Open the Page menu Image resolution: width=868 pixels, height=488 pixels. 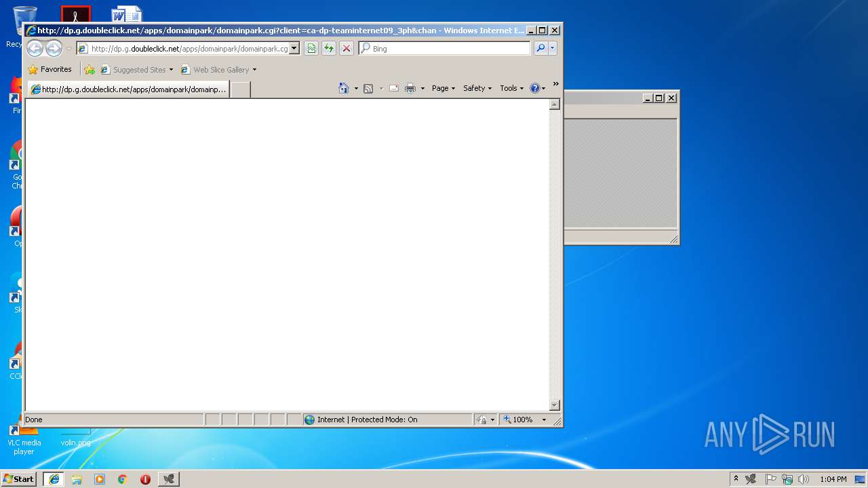point(443,88)
